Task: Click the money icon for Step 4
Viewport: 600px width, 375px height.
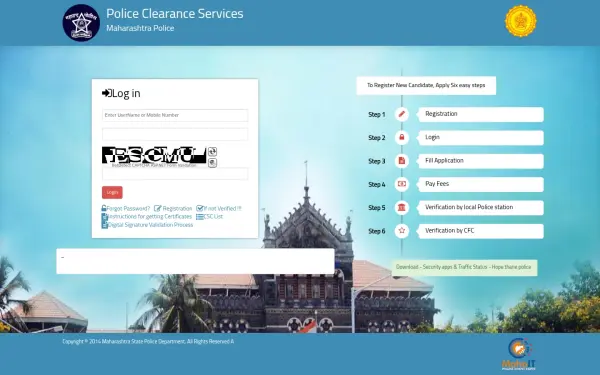Action: 401,184
